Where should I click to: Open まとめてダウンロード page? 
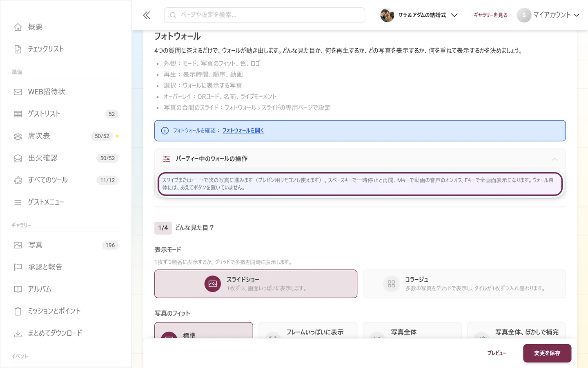(x=66, y=334)
